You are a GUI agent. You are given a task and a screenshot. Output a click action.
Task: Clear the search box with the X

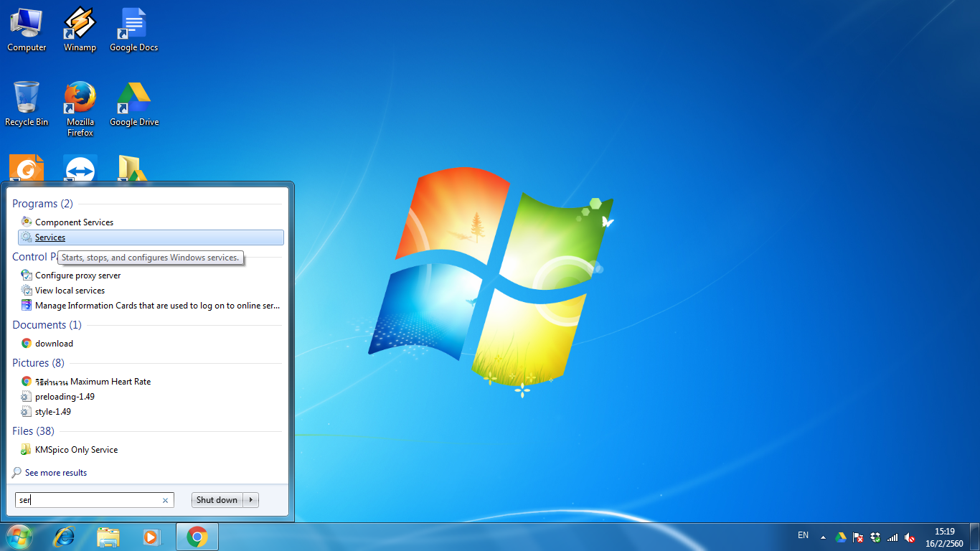click(166, 501)
